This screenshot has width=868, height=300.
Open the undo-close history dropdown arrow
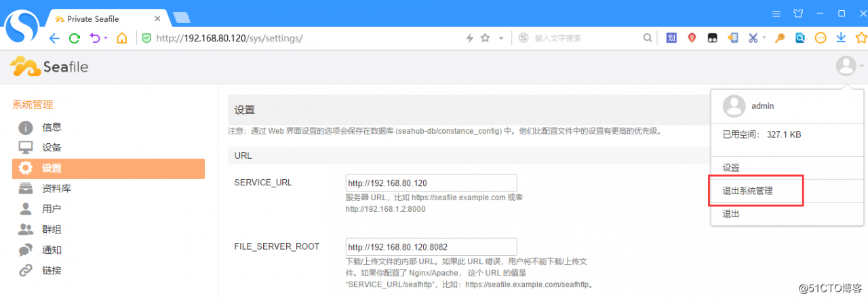click(104, 39)
